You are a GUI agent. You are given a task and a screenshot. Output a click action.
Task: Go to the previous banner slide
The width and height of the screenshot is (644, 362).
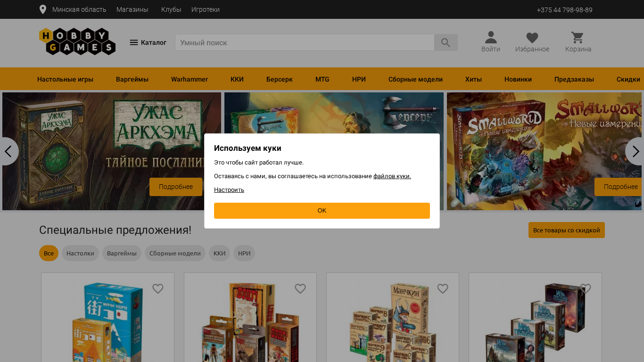8,151
